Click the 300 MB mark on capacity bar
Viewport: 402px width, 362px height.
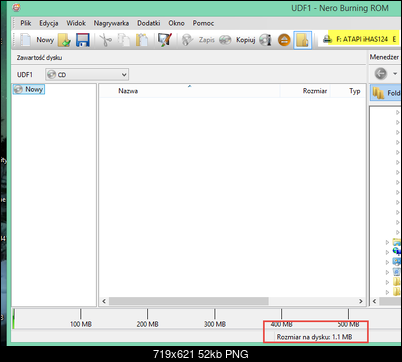(x=215, y=324)
